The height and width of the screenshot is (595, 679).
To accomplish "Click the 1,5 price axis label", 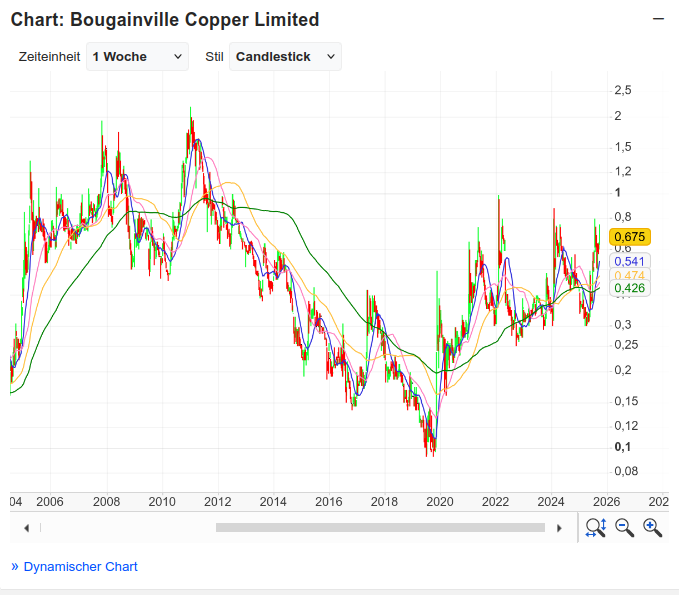I will point(623,147).
